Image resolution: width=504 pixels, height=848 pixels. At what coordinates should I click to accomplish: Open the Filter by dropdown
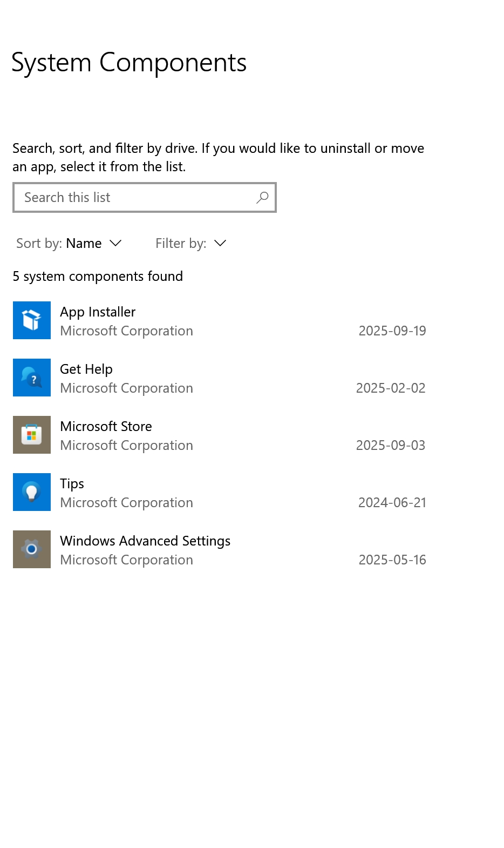191,244
